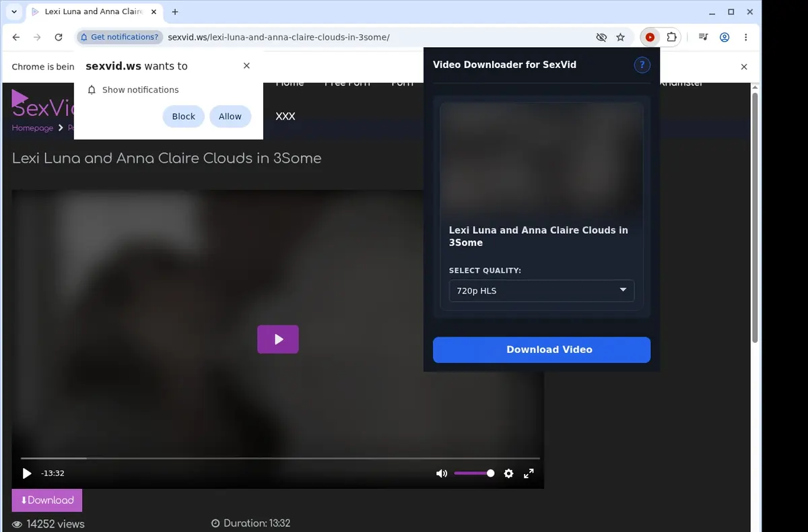This screenshot has width=808, height=532.
Task: Mute the video with speaker icon
Action: [442, 473]
